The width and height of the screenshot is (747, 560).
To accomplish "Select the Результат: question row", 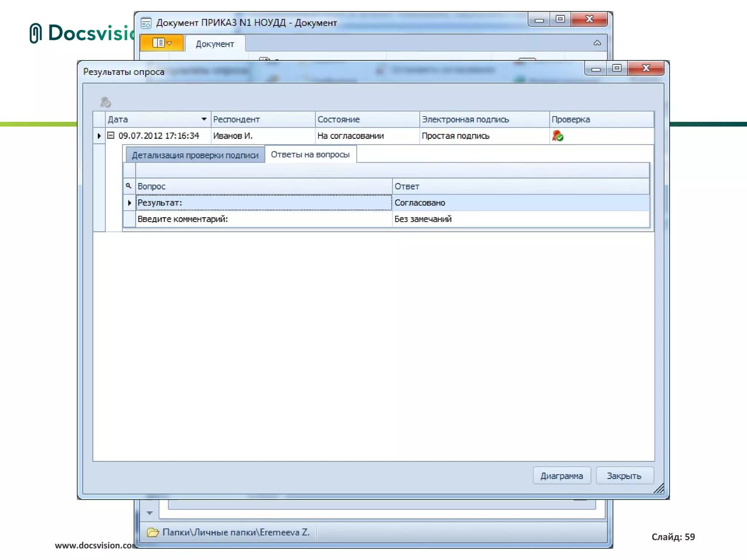I will point(263,203).
